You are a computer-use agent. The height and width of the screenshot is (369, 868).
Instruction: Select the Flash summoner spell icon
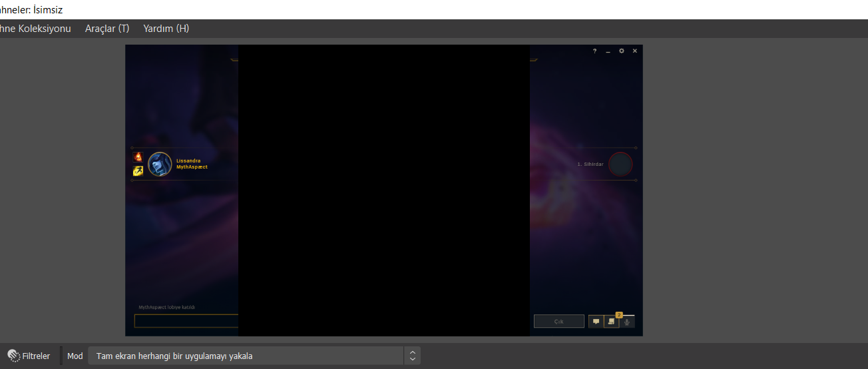(x=138, y=171)
